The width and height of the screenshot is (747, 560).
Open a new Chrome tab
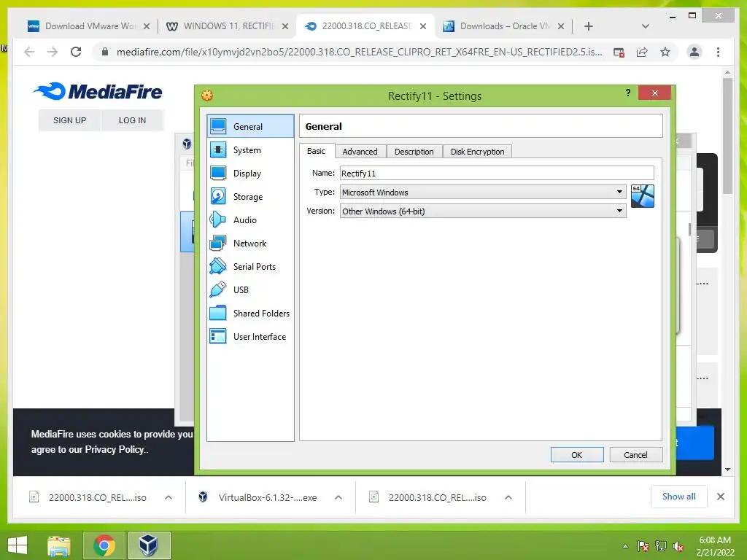coord(589,26)
